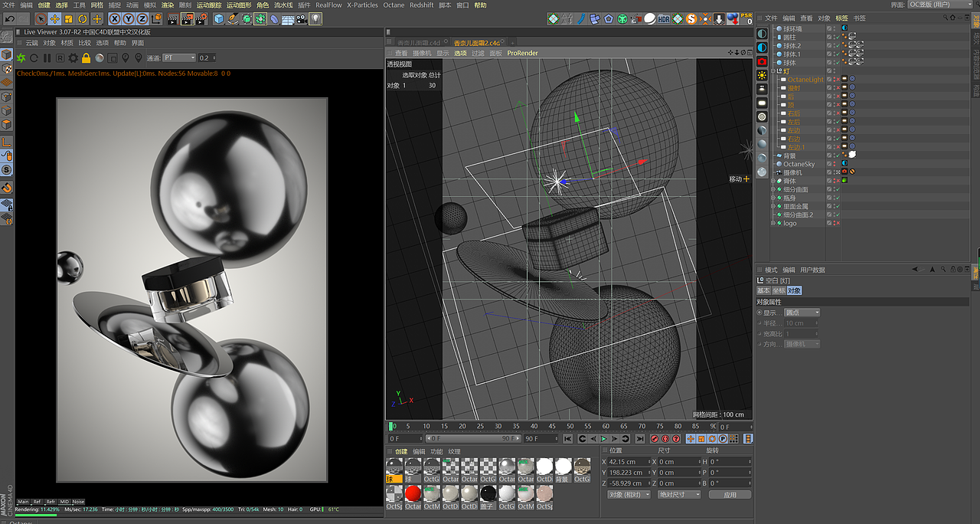Open the 渲染 menu in menu bar
This screenshot has width=980, height=524.
(167, 5)
